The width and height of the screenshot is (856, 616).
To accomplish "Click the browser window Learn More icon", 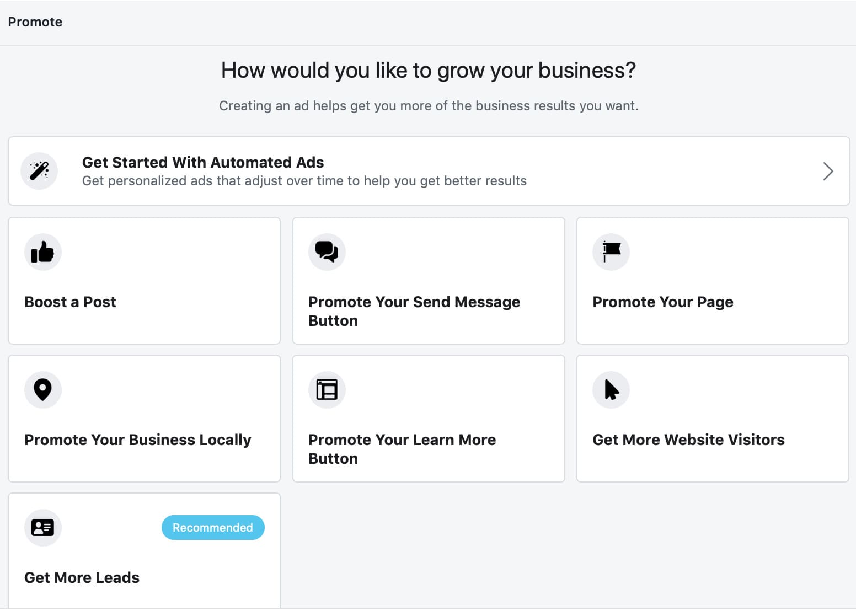I will click(327, 390).
